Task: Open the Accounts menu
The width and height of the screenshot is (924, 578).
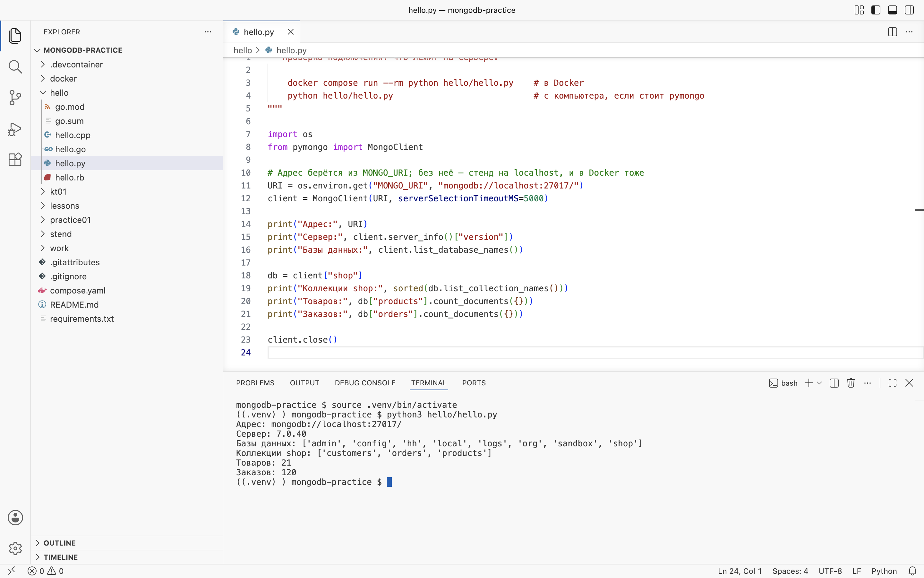Action: pyautogui.click(x=15, y=518)
